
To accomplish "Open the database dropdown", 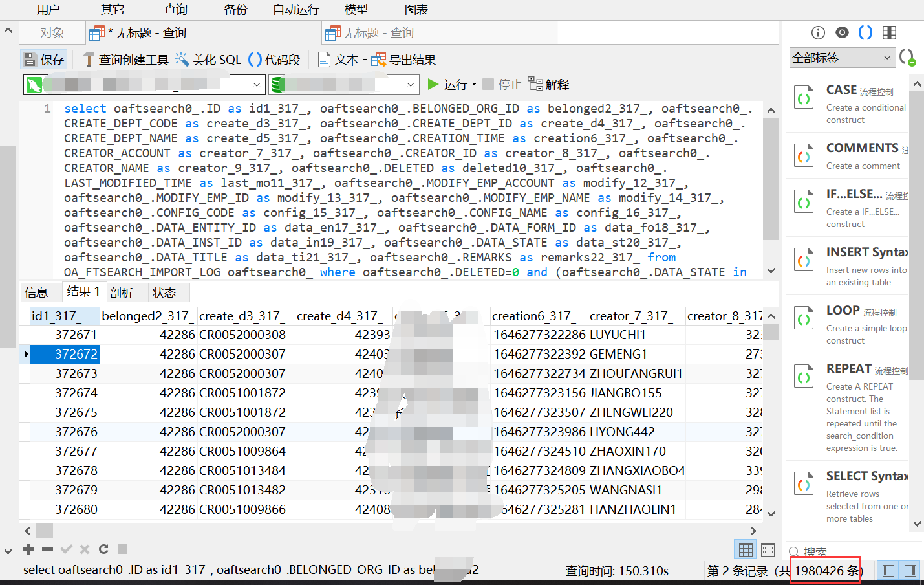I will pyautogui.click(x=411, y=84).
